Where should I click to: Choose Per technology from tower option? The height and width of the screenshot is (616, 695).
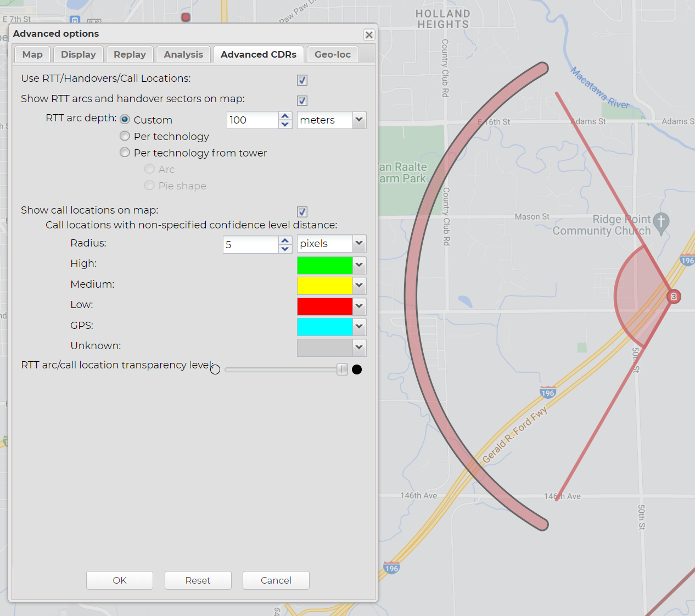coord(125,153)
